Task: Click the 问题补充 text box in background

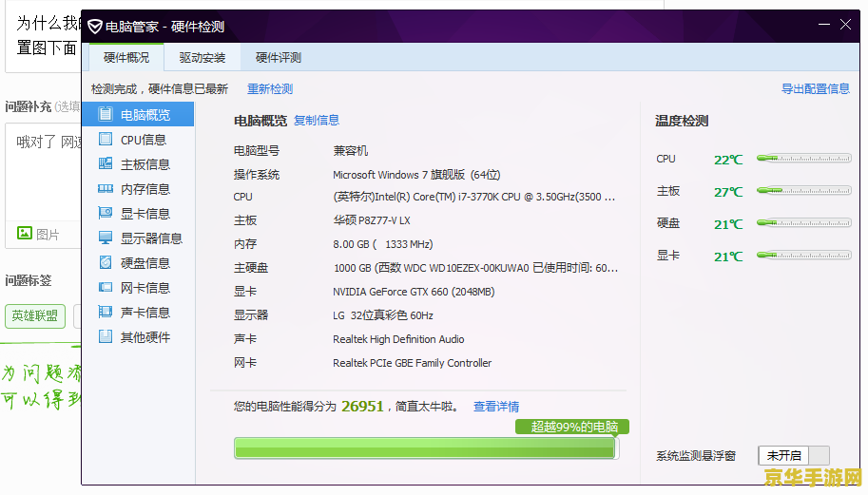Action: [x=44, y=171]
